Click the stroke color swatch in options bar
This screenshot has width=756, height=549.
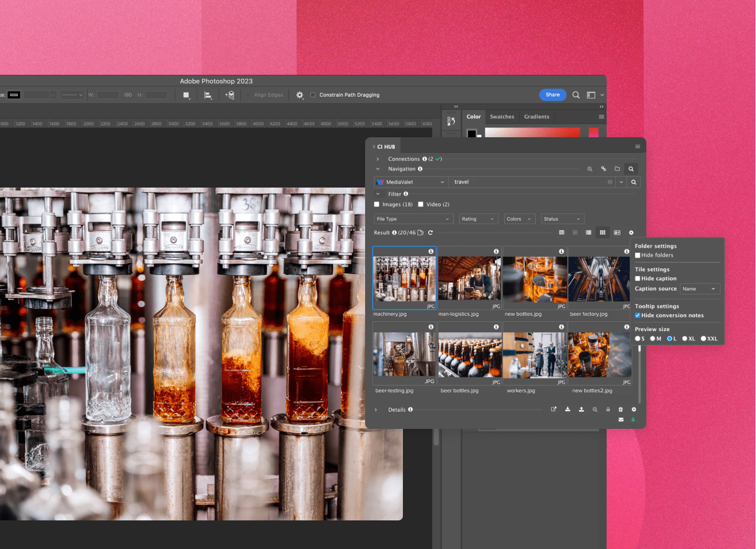14,95
